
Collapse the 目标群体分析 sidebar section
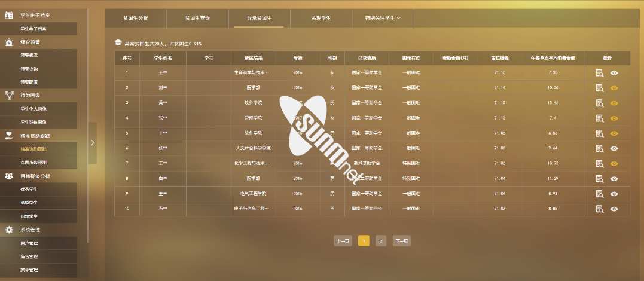tap(35, 176)
